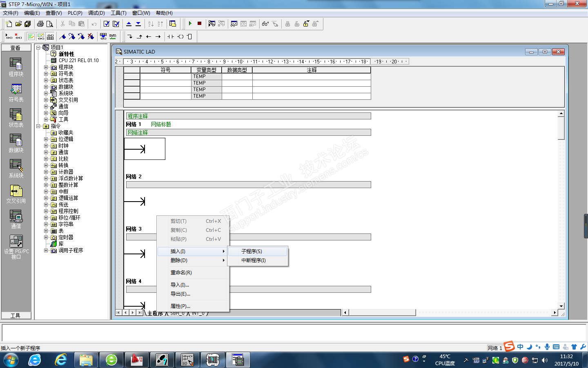Print the program using the printer icon
This screenshot has width=588, height=368.
pyautogui.click(x=40, y=24)
